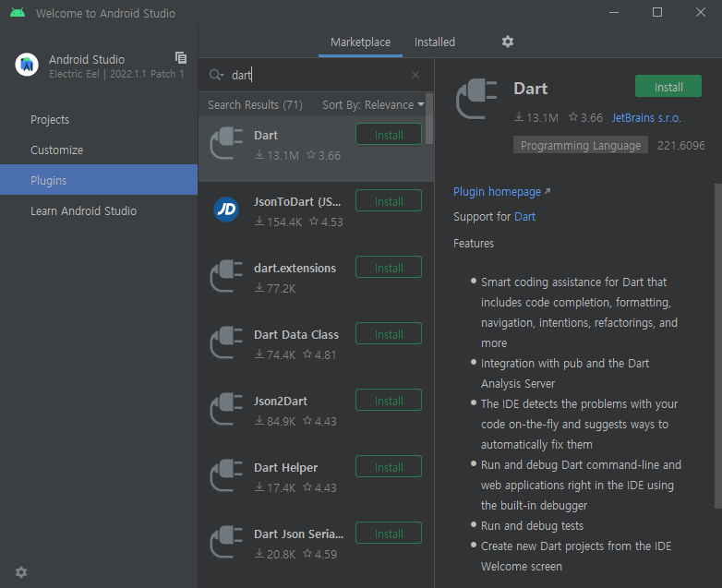722x588 pixels.
Task: Click the Electric Eel version text
Action: (116, 74)
